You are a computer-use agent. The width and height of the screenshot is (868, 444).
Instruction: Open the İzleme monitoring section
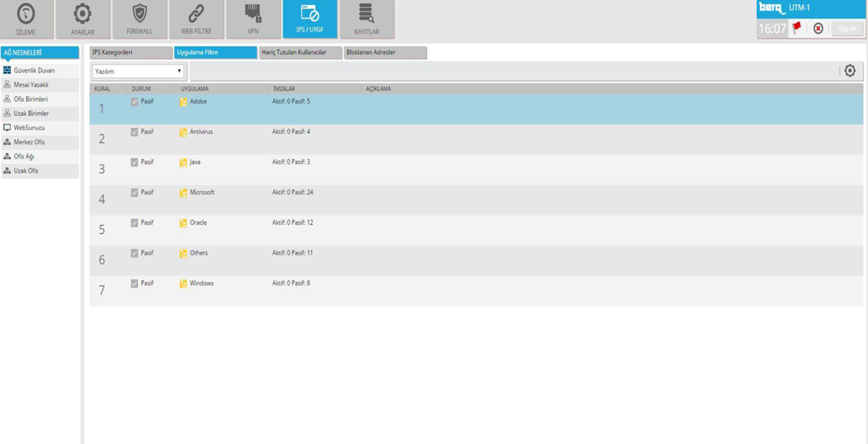(x=27, y=19)
